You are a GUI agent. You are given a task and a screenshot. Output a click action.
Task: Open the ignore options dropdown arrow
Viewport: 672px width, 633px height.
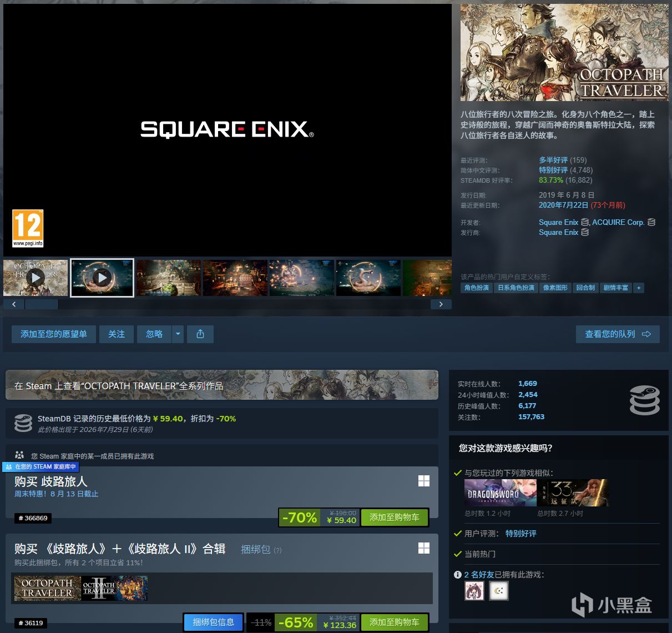(178, 334)
